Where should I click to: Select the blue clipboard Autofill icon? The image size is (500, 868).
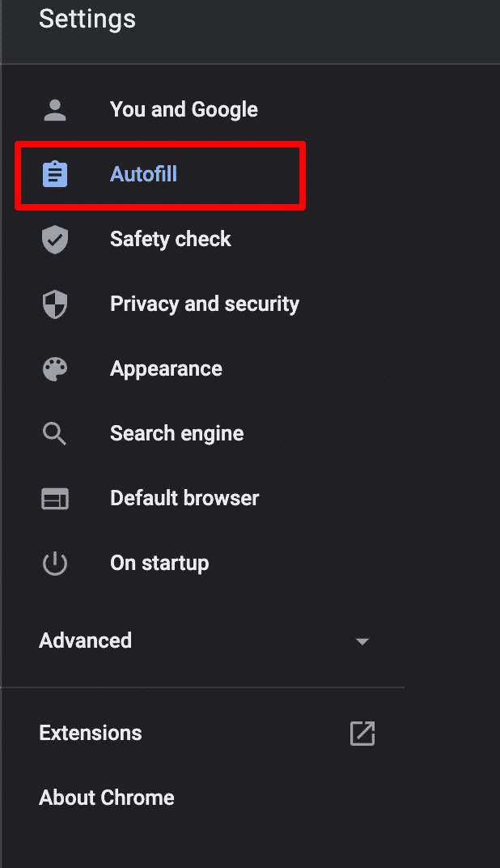[x=54, y=174]
